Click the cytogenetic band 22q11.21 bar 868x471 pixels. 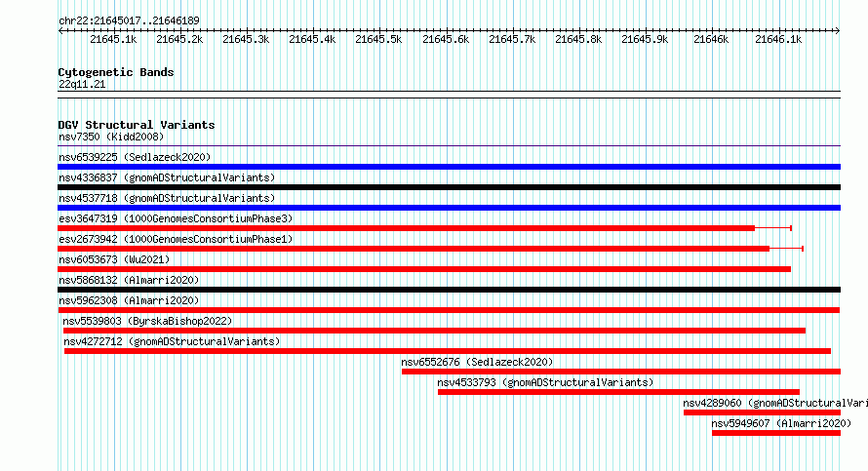pyautogui.click(x=449, y=95)
